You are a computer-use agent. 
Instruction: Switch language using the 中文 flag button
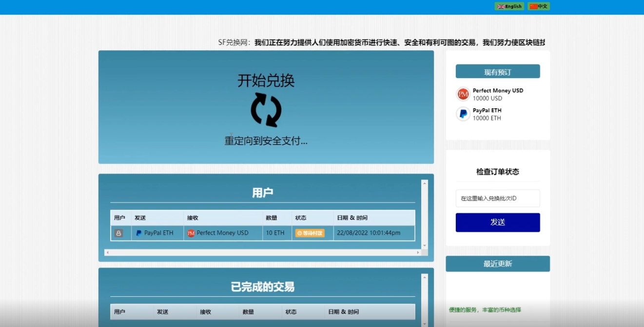[x=539, y=6]
